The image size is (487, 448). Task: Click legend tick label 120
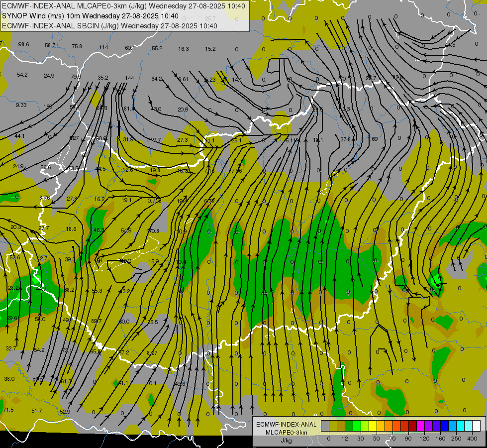(424, 439)
